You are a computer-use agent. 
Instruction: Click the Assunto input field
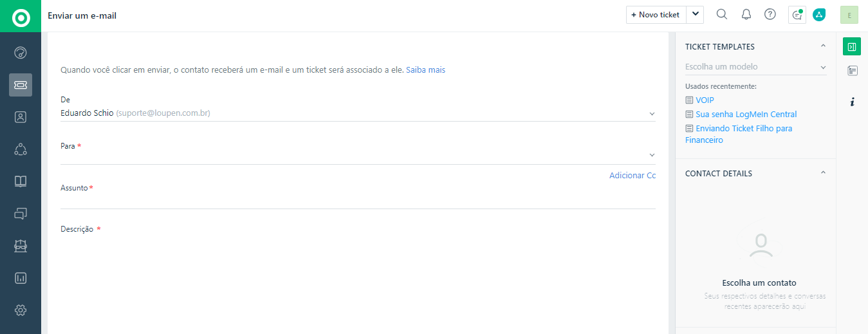pyautogui.click(x=358, y=201)
